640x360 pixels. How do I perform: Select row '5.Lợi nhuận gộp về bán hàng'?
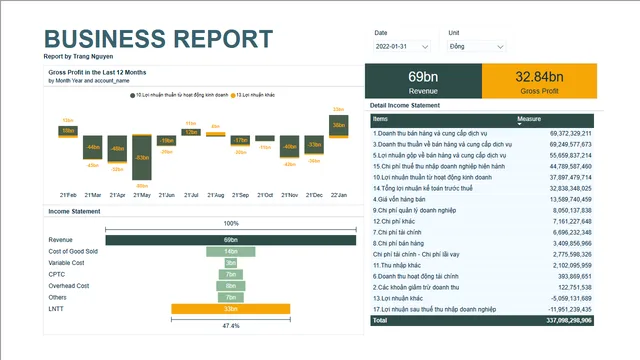[x=482, y=156]
